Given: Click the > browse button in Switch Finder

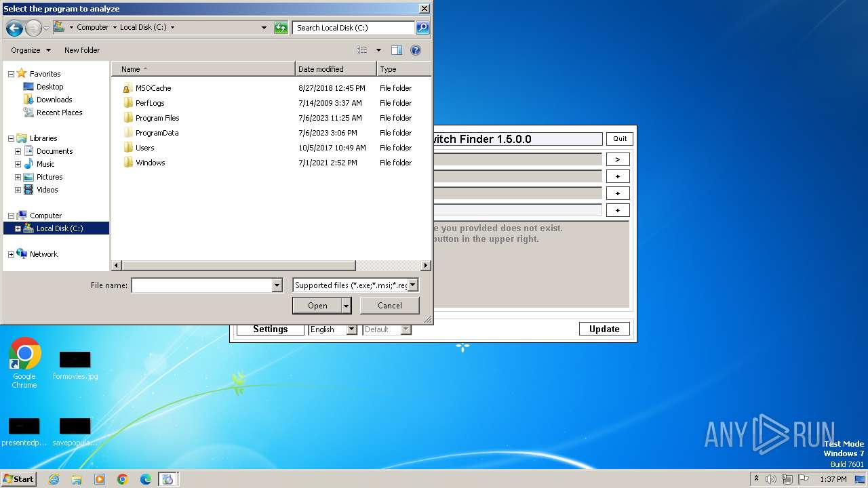Looking at the screenshot, I should [618, 159].
